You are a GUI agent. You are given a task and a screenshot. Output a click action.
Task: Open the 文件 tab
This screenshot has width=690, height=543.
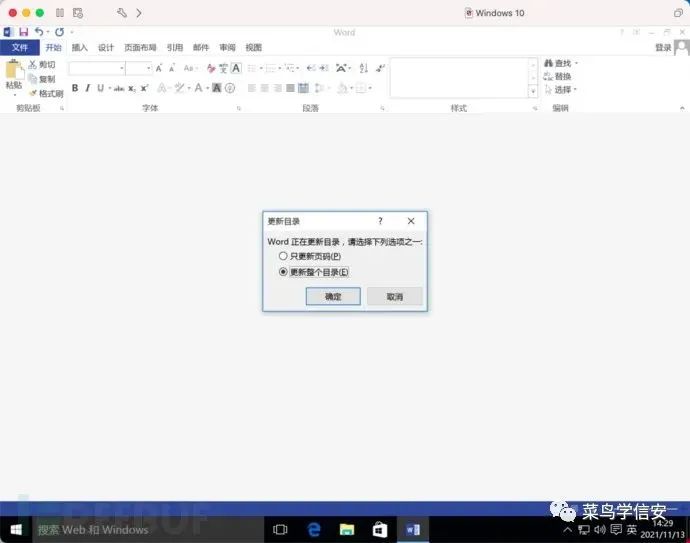20,48
